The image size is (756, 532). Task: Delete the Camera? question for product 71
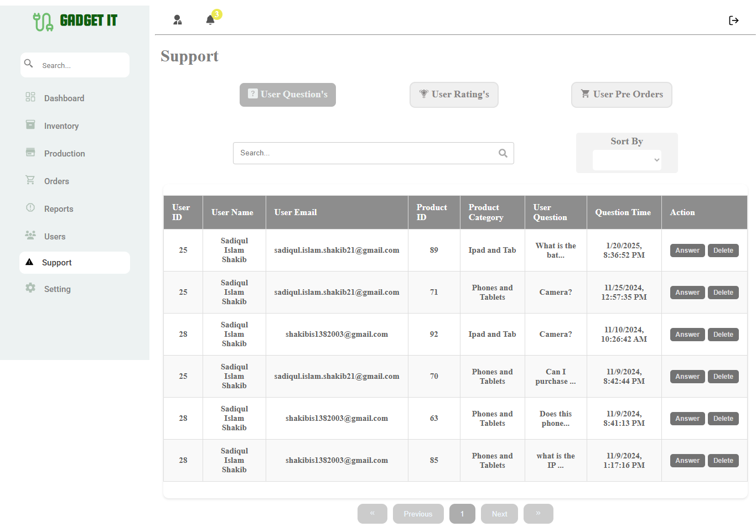pos(723,292)
